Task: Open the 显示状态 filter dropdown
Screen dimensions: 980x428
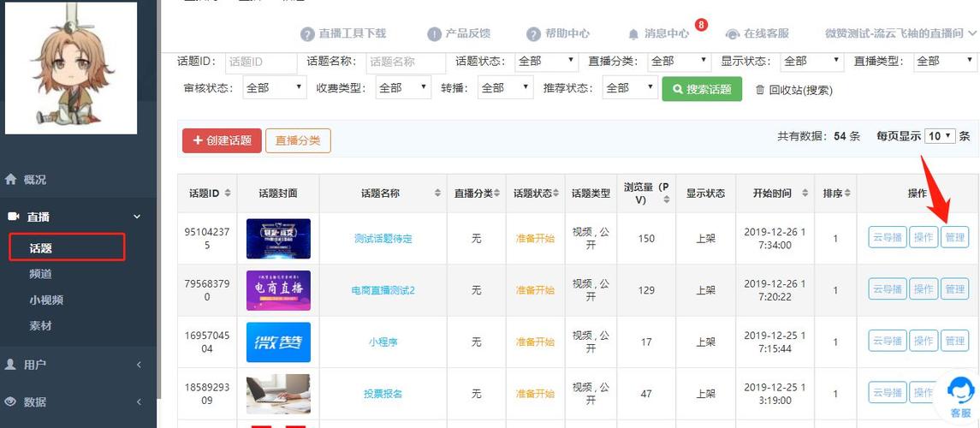Action: point(812,62)
